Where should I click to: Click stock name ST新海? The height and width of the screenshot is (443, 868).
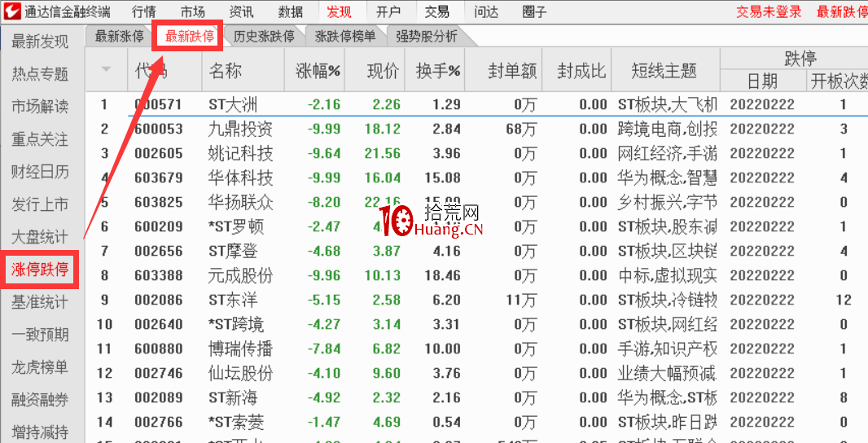click(233, 397)
